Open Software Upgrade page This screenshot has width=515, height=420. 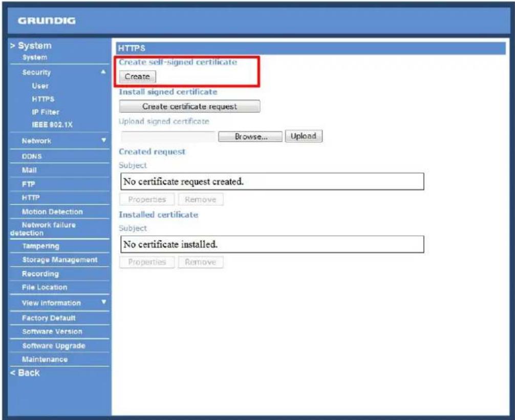click(x=54, y=346)
